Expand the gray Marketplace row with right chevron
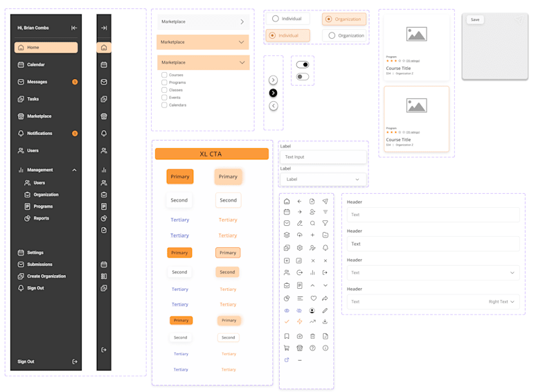 pos(203,21)
